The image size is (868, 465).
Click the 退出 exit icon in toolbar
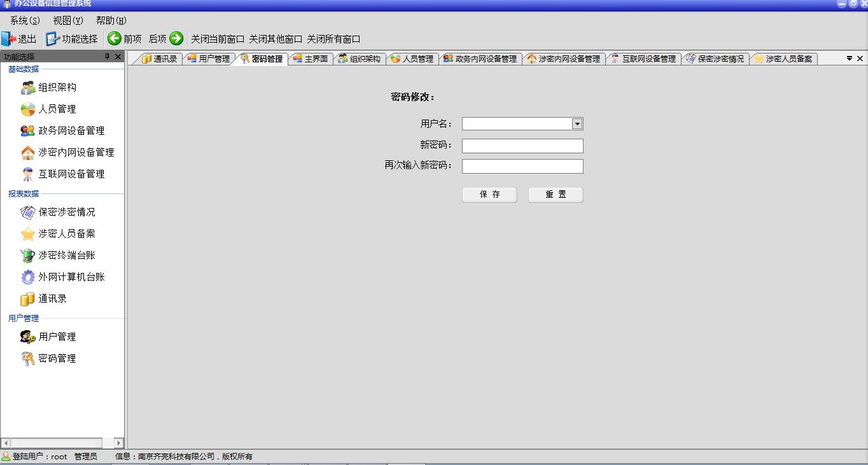point(9,39)
